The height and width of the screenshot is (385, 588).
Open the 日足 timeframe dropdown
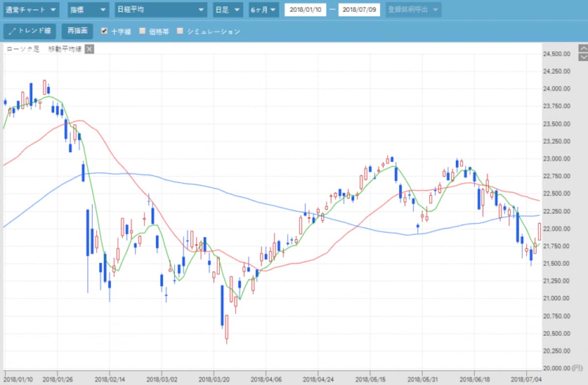pyautogui.click(x=228, y=10)
